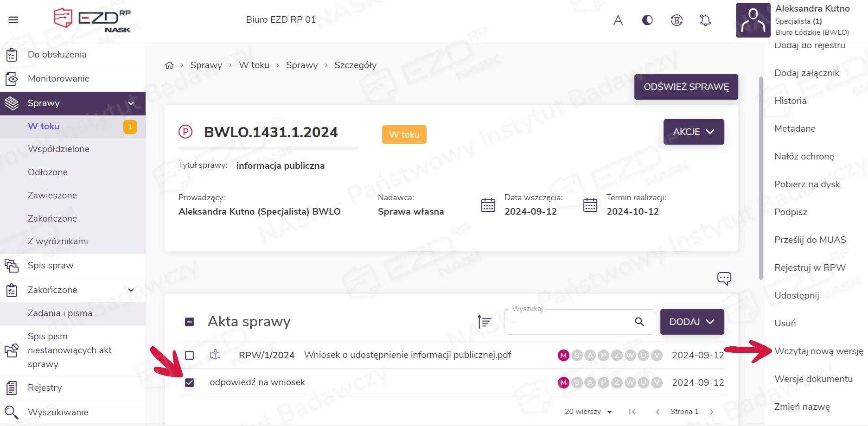Click the 'W toku' breadcrumb link
868x426 pixels.
(x=254, y=65)
